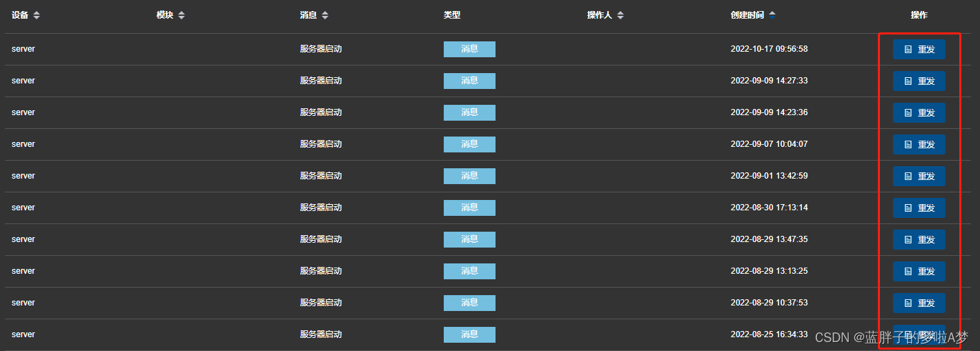This screenshot has height=351, width=980.
Task: Click 重发 for 2022-09-01 13:42:59 entry
Action: click(x=919, y=177)
